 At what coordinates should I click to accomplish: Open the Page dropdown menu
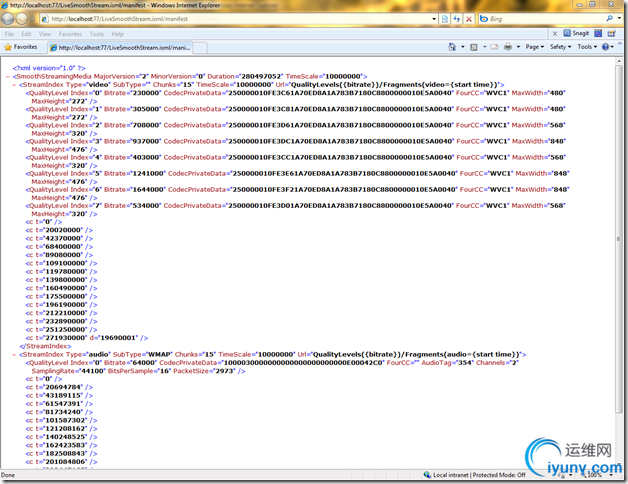coord(535,47)
